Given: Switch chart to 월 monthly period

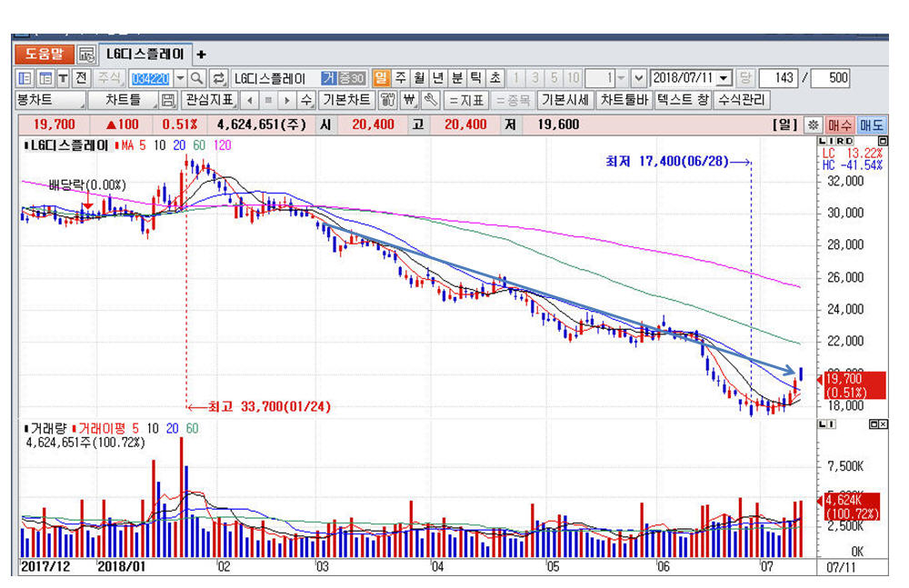Looking at the screenshot, I should 418,78.
